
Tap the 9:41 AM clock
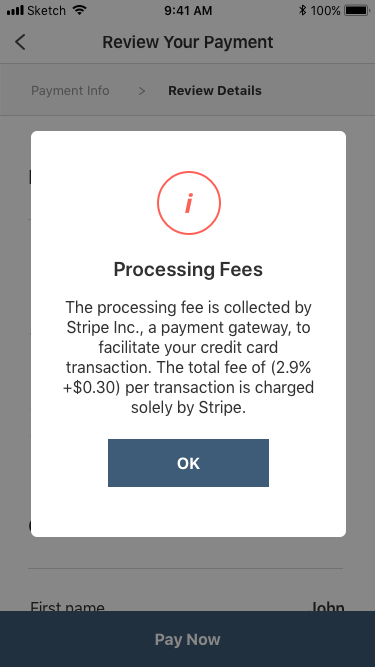pyautogui.click(x=188, y=11)
